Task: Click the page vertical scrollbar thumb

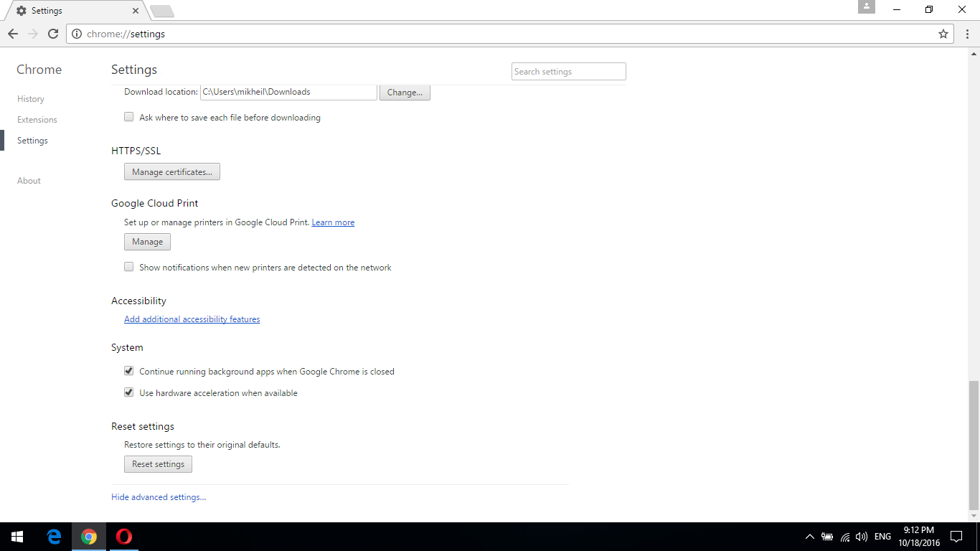Action: tap(974, 445)
